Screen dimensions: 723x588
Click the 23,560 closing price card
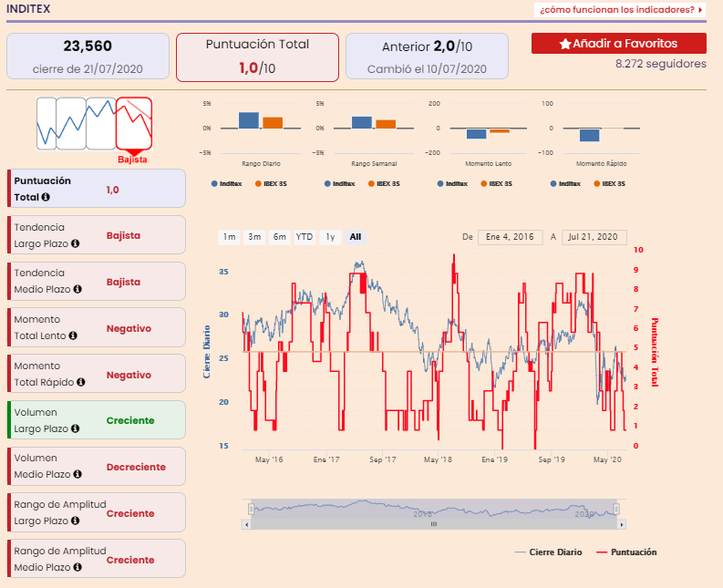pyautogui.click(x=88, y=57)
